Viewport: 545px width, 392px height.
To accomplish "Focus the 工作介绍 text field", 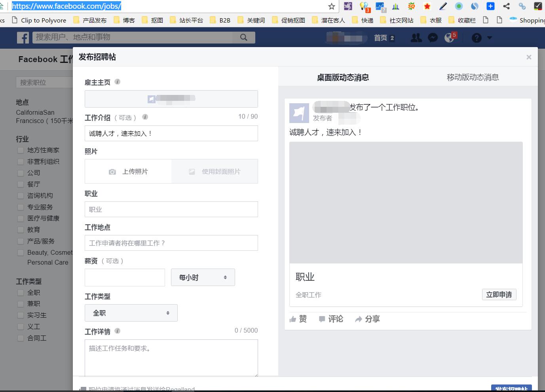I will click(x=171, y=133).
